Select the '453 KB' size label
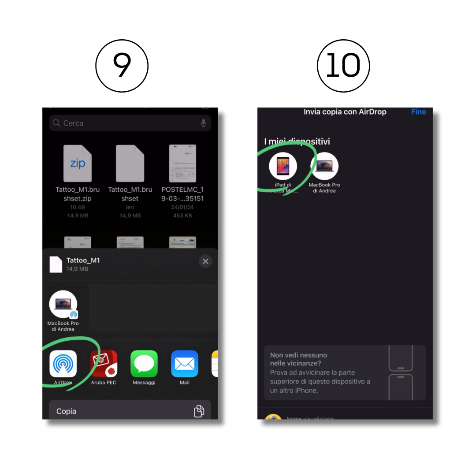 pyautogui.click(x=182, y=216)
